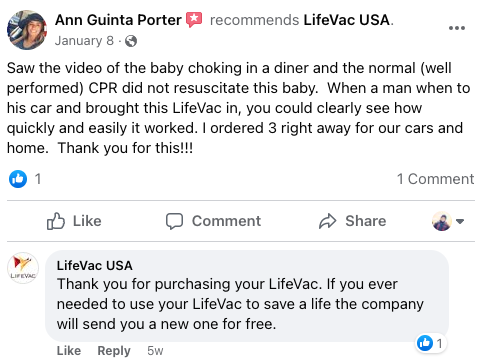Open the LifeVac USA page link in the header

(347, 20)
